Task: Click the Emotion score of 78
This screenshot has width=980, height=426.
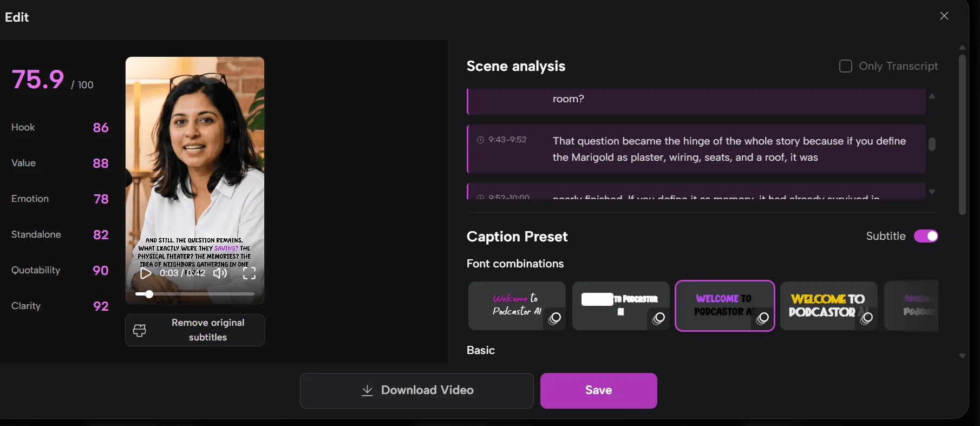Action: coord(101,199)
